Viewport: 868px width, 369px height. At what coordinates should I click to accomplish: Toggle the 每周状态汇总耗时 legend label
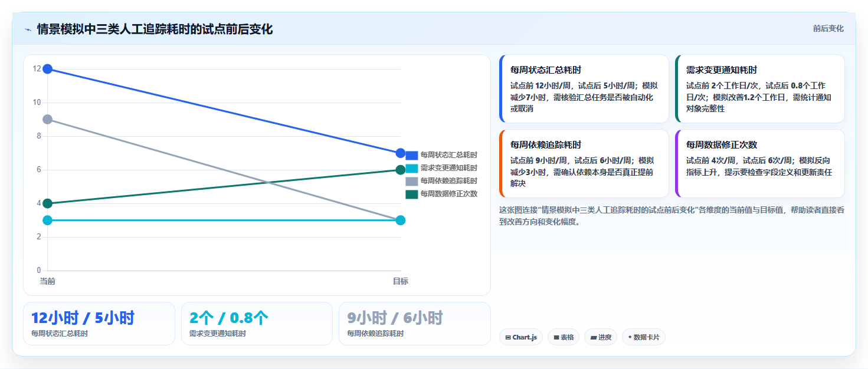pyautogui.click(x=448, y=155)
